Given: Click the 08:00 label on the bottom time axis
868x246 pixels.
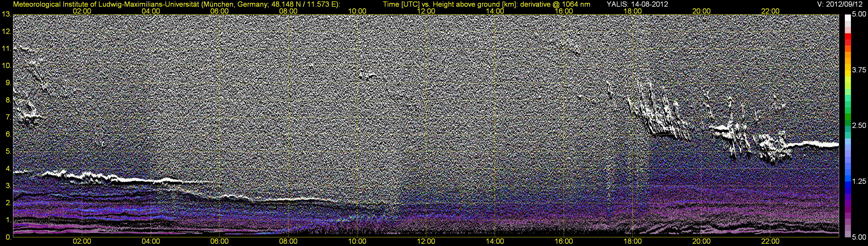Looking at the screenshot, I should [x=288, y=241].
